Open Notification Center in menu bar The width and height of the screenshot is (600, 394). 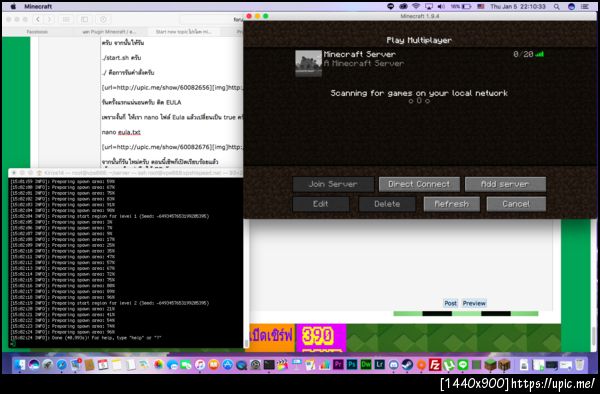[x=585, y=7]
